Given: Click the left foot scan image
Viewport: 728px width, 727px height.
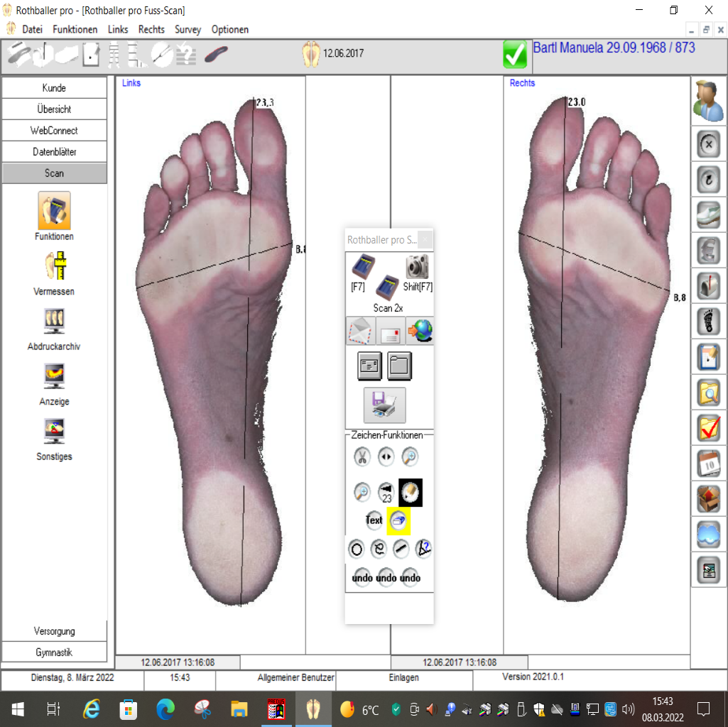Looking at the screenshot, I should click(214, 352).
